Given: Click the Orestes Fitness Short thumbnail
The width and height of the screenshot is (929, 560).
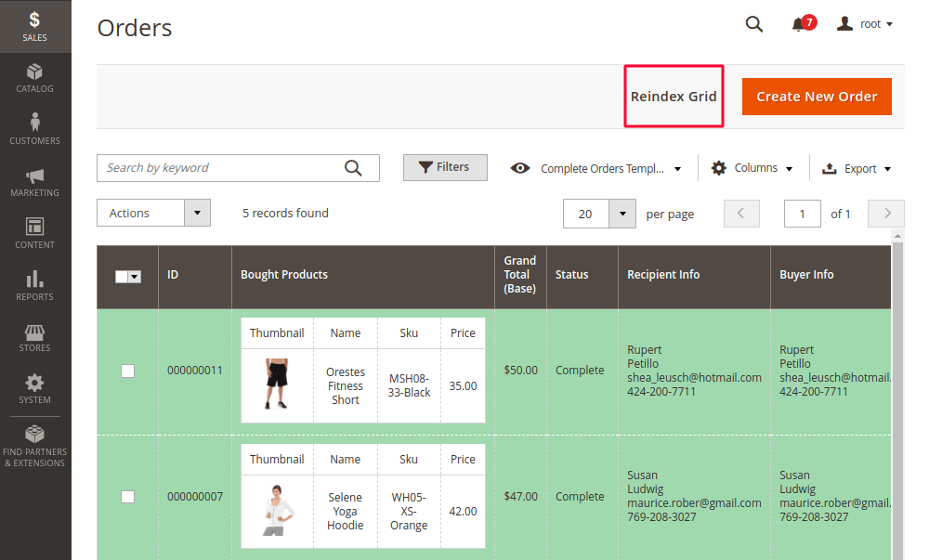Looking at the screenshot, I should coord(277,384).
